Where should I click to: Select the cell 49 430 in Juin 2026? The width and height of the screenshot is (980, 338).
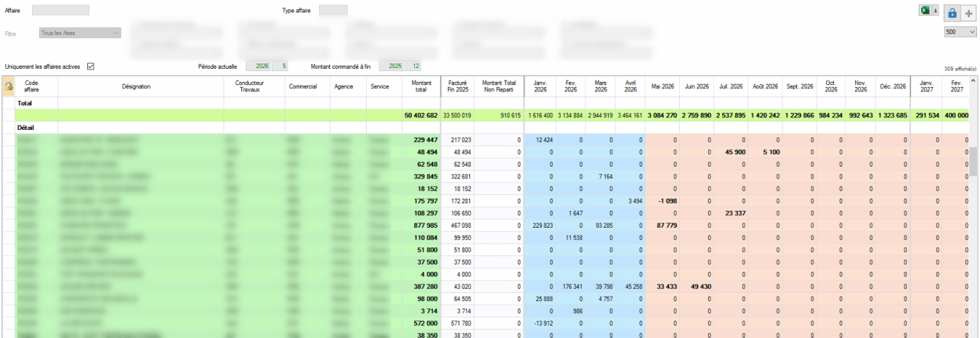(697, 287)
